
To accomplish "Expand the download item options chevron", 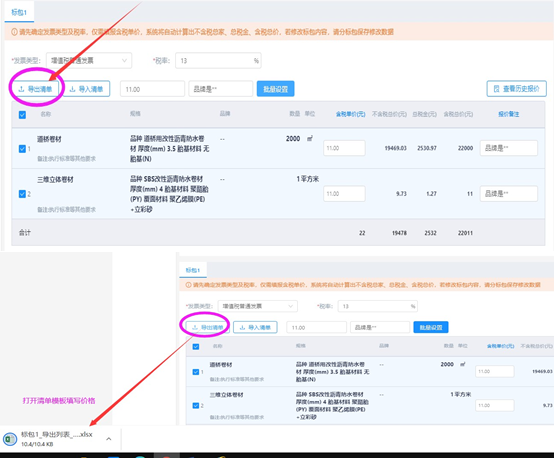I will [109, 439].
